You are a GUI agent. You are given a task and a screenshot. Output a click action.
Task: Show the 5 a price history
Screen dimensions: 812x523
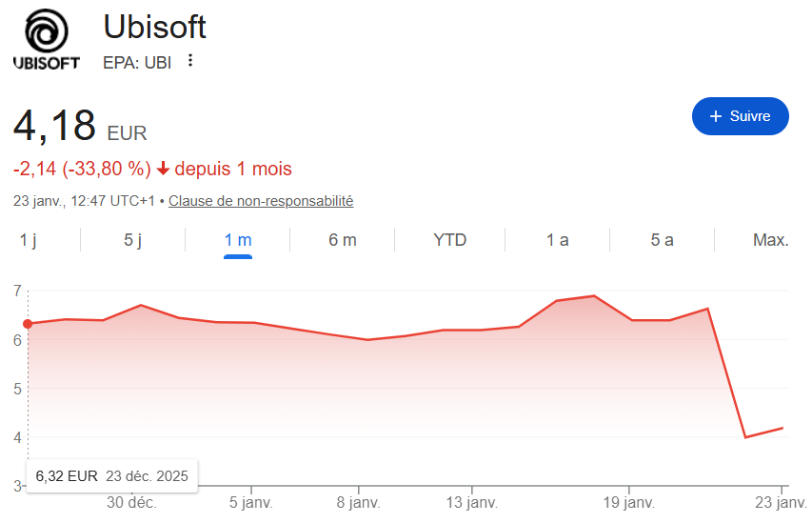(x=663, y=240)
